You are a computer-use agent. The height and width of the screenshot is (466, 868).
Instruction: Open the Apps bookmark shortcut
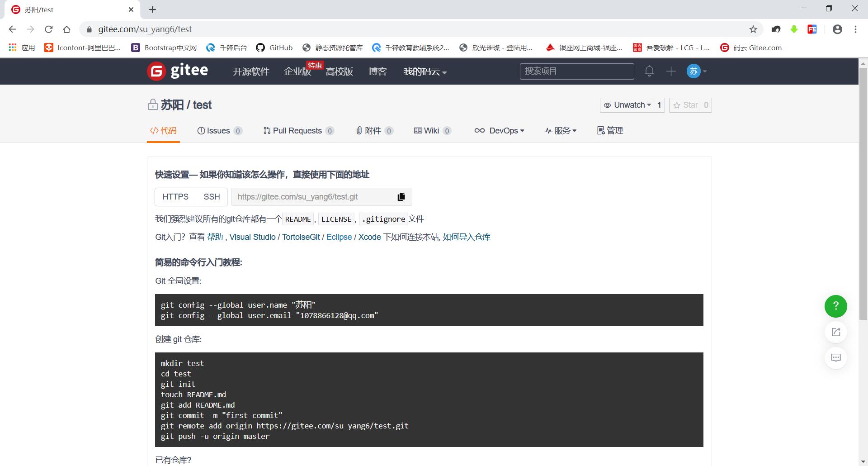[22, 48]
